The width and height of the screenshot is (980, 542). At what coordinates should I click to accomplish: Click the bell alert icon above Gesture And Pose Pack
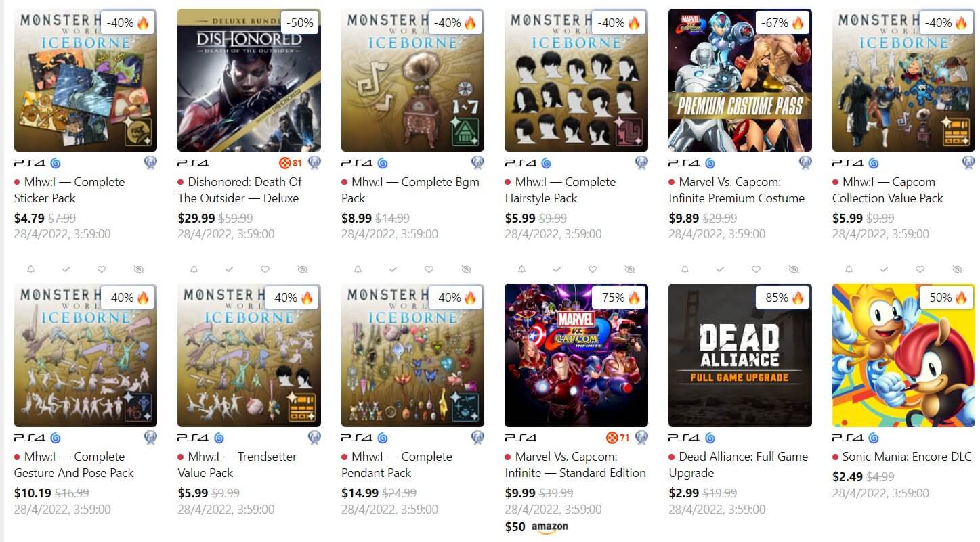click(x=30, y=269)
